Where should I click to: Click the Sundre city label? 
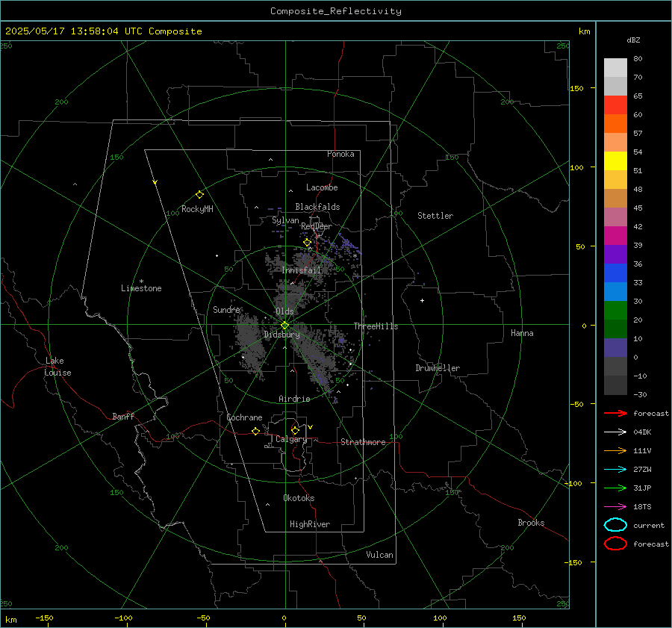point(227,309)
